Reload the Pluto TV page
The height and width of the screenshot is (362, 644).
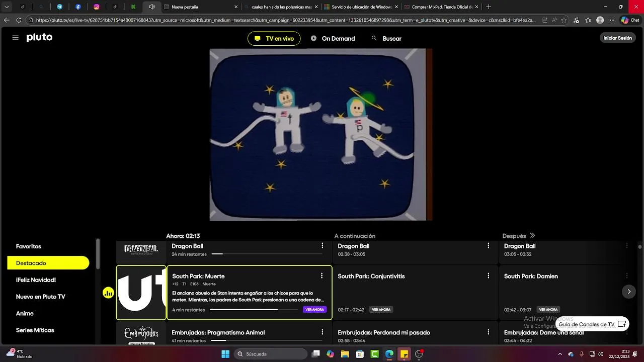click(x=19, y=20)
